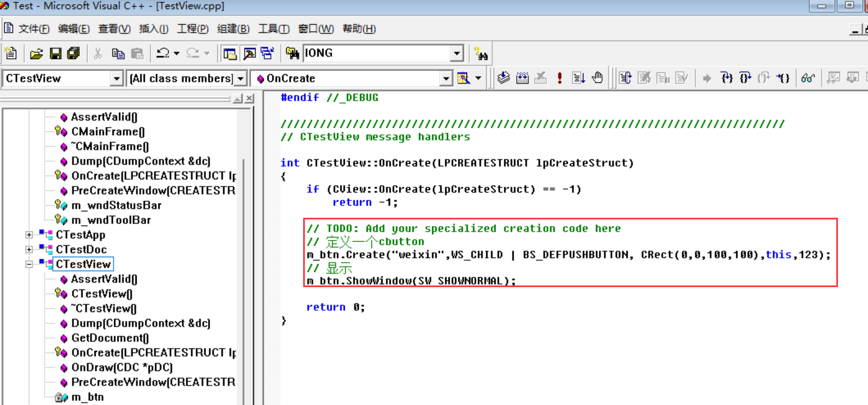
Task: Toggle breakpoint with the hand icon
Action: tap(598, 78)
